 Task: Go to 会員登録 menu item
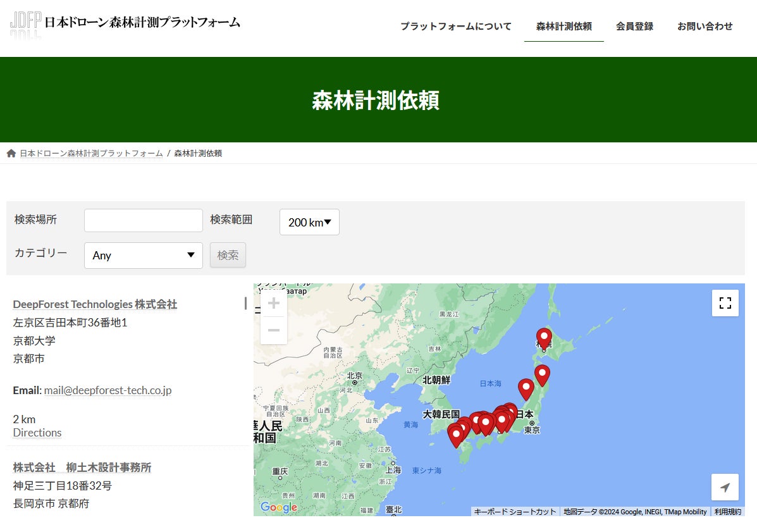(x=634, y=26)
